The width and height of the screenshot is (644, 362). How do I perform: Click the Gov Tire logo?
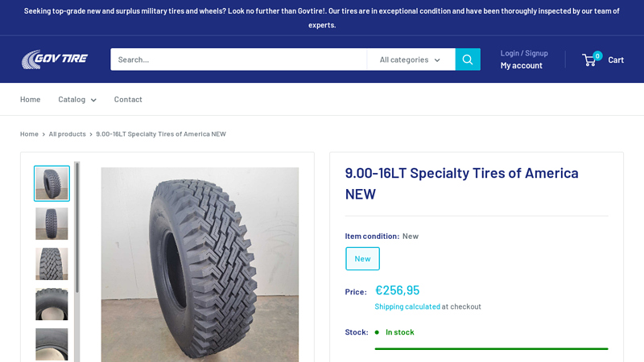(55, 60)
